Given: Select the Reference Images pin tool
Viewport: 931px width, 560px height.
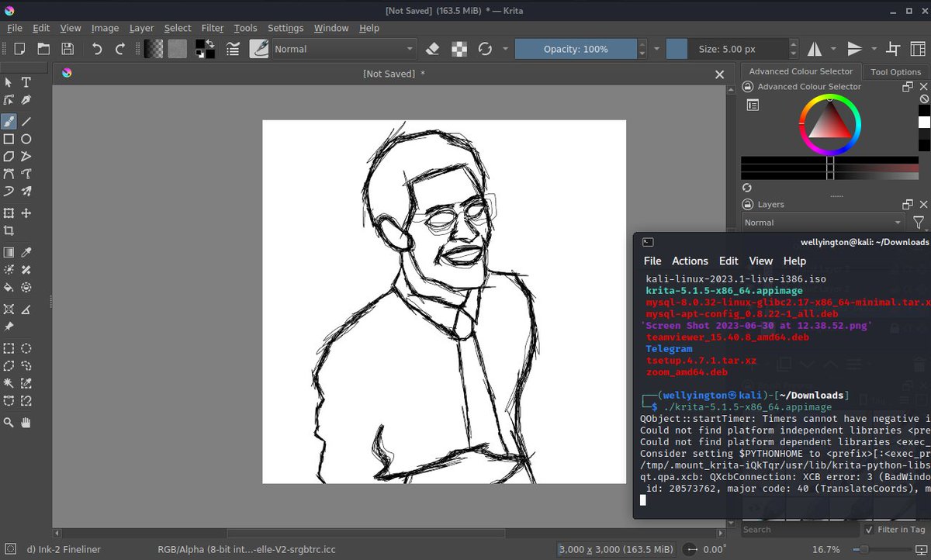Looking at the screenshot, I should pyautogui.click(x=9, y=327).
